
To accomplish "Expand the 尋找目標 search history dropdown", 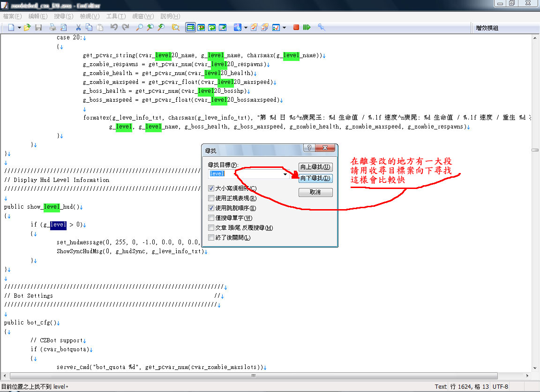I will 285,174.
